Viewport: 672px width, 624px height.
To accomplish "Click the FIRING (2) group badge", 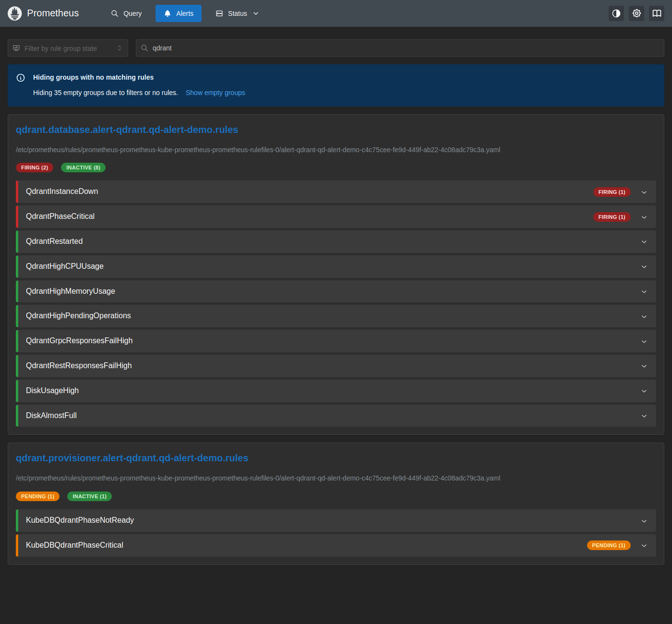I will coord(35,168).
